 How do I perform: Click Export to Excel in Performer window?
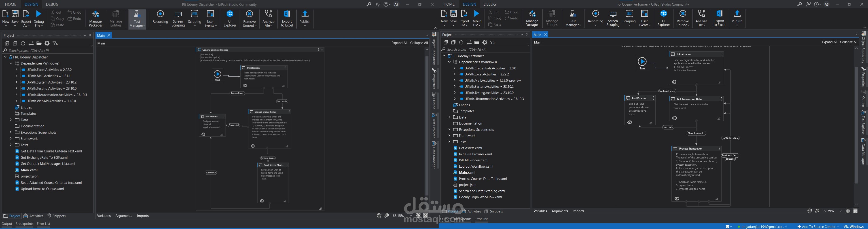pyautogui.click(x=719, y=18)
